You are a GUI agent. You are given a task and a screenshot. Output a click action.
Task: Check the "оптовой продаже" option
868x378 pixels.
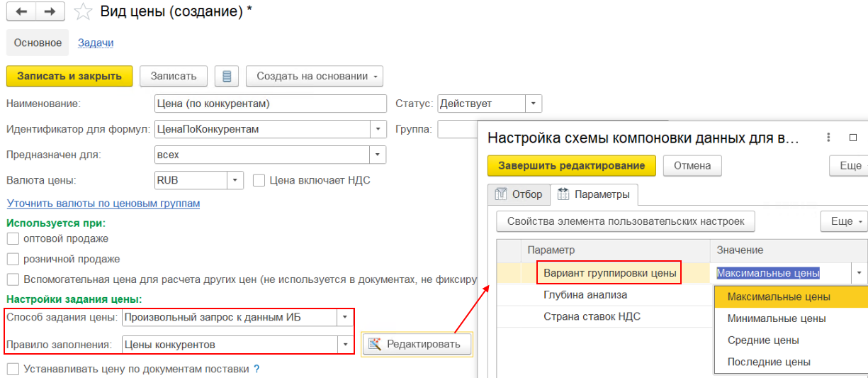pos(13,238)
